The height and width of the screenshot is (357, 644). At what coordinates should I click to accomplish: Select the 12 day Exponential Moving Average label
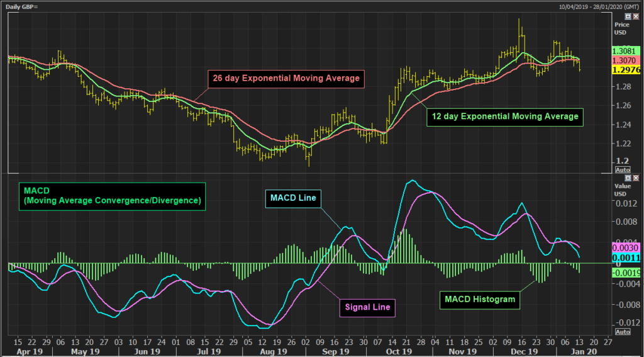click(x=504, y=116)
